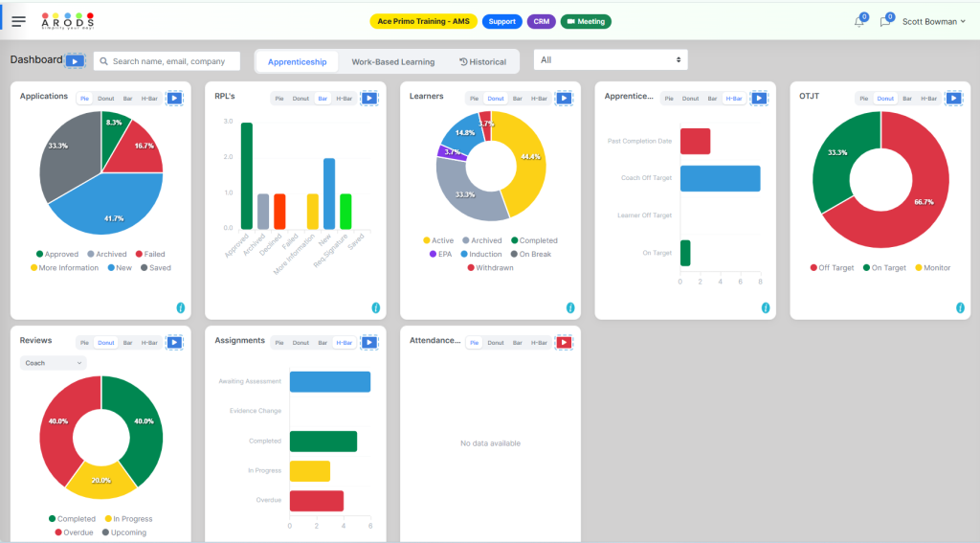Open the chat messages icon
Viewport: 980px width, 543px height.
885,21
